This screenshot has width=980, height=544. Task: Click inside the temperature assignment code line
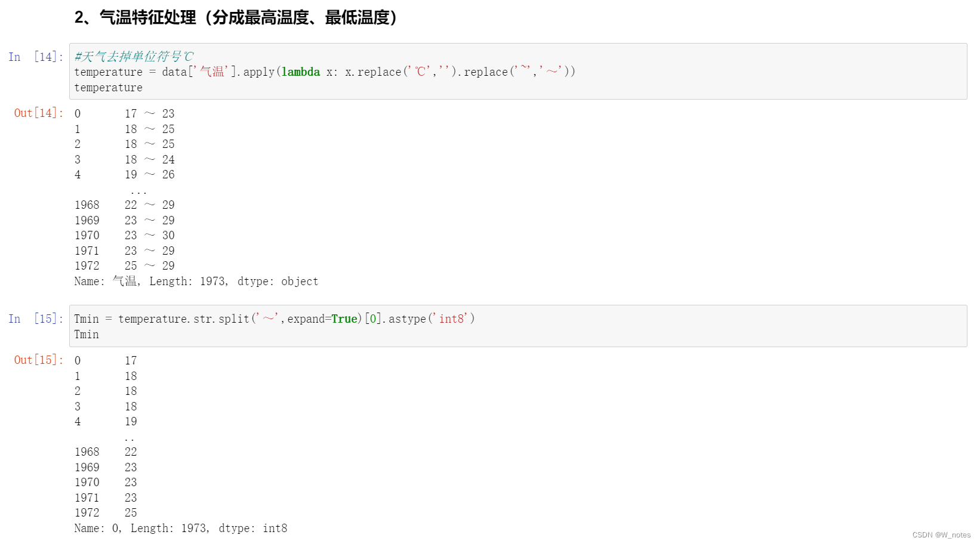[x=325, y=72]
